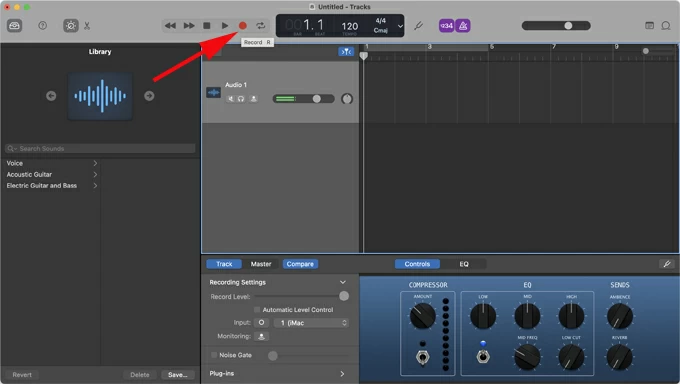Solo the Audio 1 track with headphones

(241, 99)
